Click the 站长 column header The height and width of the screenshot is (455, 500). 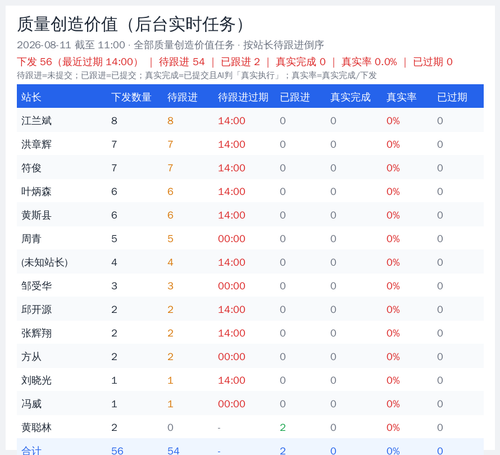tap(31, 97)
